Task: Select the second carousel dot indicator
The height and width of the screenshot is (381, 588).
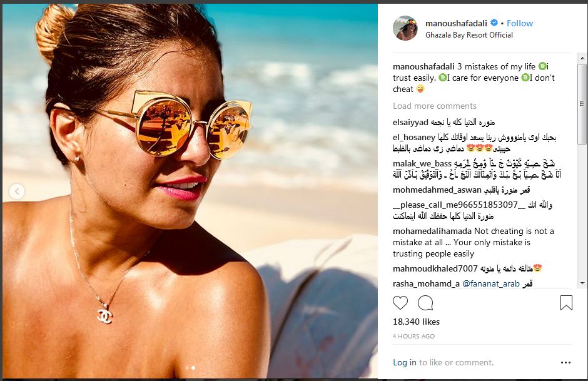Action: (x=193, y=368)
